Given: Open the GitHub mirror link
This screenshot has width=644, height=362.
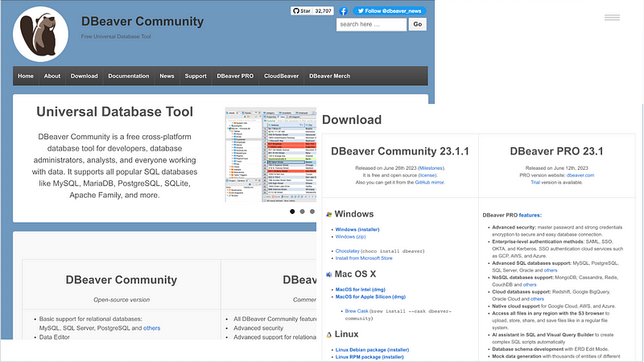Looking at the screenshot, I should (430, 183).
